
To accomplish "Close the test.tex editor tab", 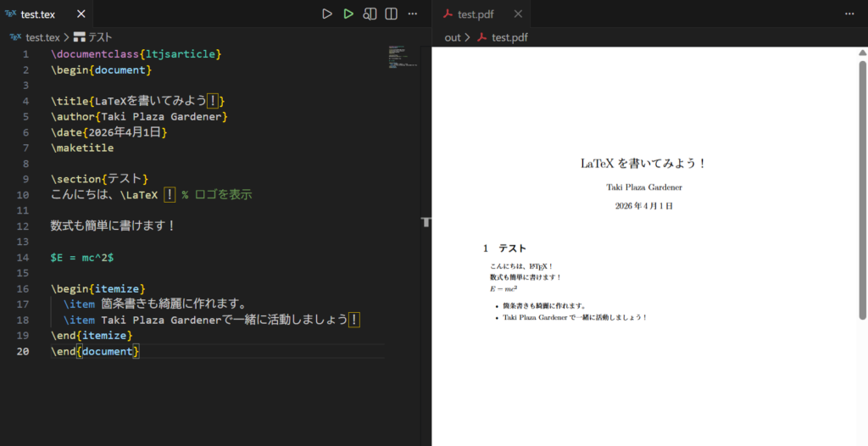I will point(81,14).
